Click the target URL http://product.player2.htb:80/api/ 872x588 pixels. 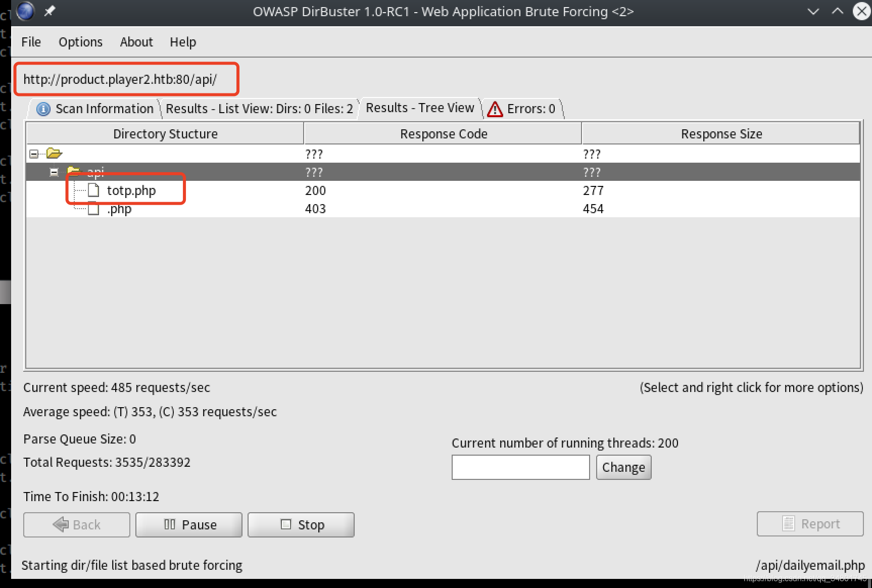click(x=120, y=79)
